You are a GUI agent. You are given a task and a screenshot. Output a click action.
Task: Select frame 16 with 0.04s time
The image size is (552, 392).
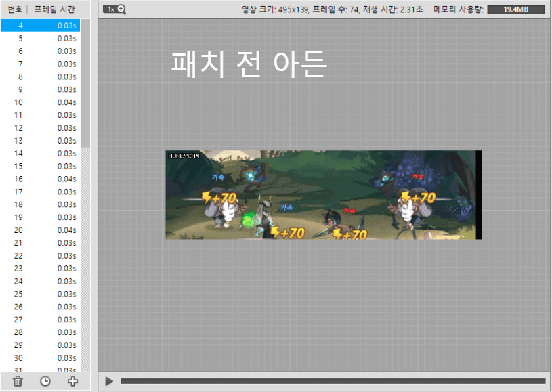(x=40, y=179)
